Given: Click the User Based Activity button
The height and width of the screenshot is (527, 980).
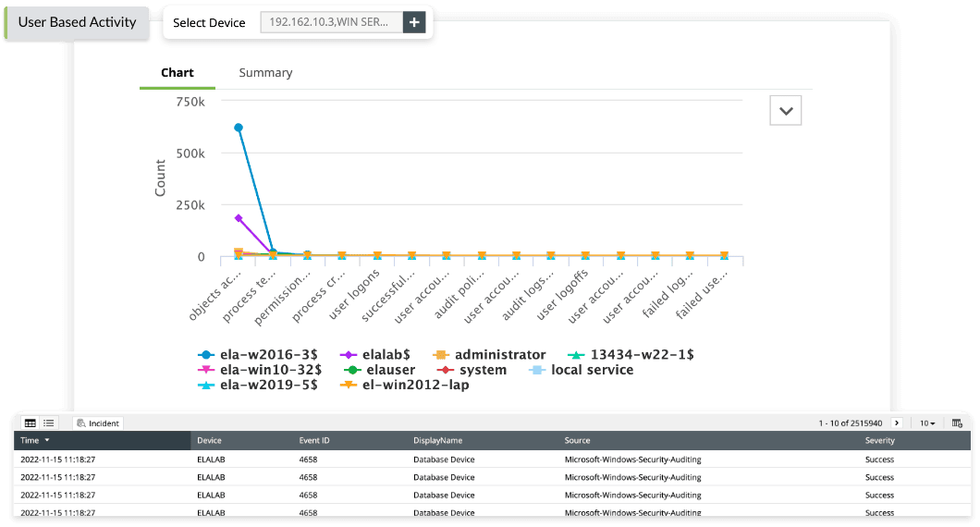Looking at the screenshot, I should pos(77,22).
